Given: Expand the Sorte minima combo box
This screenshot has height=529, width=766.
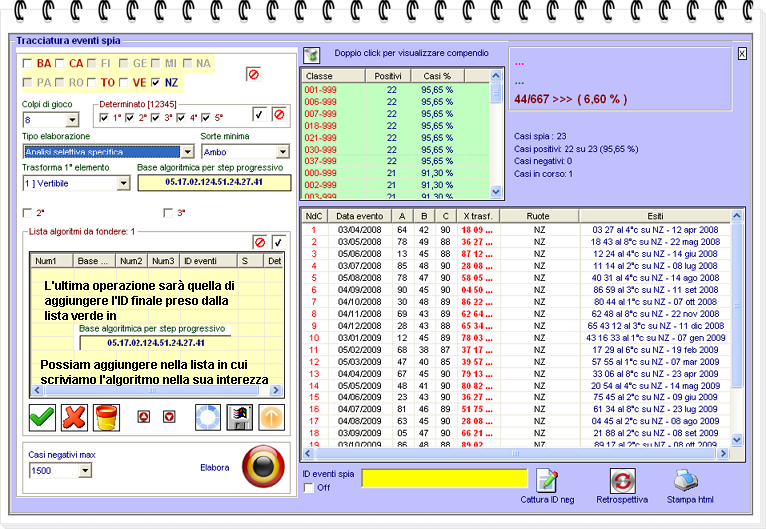Looking at the screenshot, I should click(x=284, y=152).
